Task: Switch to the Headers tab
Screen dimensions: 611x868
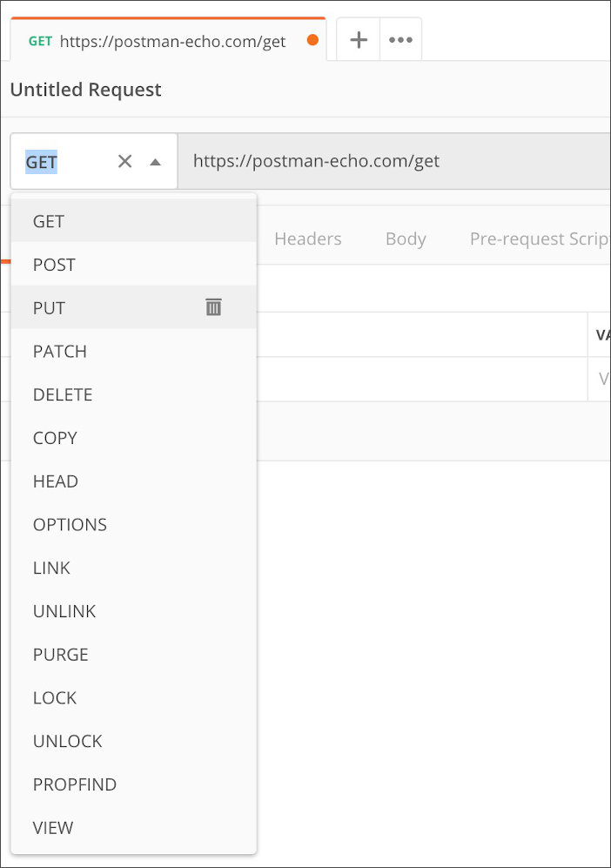Action: click(x=308, y=239)
